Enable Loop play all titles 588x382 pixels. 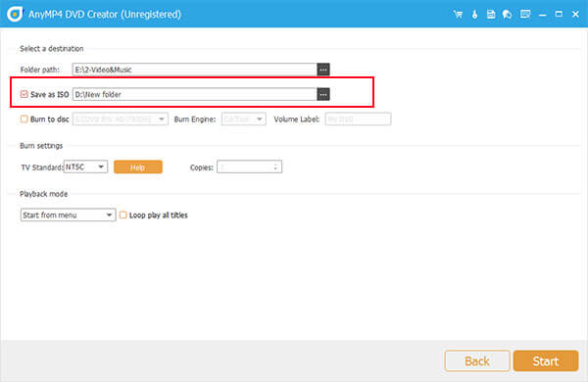coord(123,215)
